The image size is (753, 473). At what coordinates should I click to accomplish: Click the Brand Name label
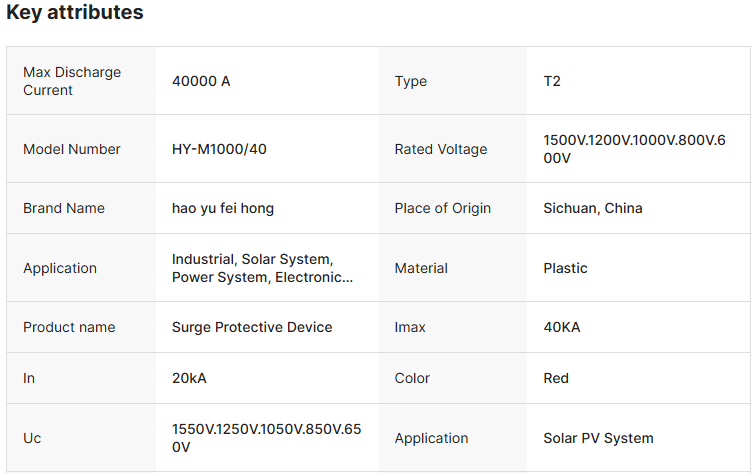(64, 208)
